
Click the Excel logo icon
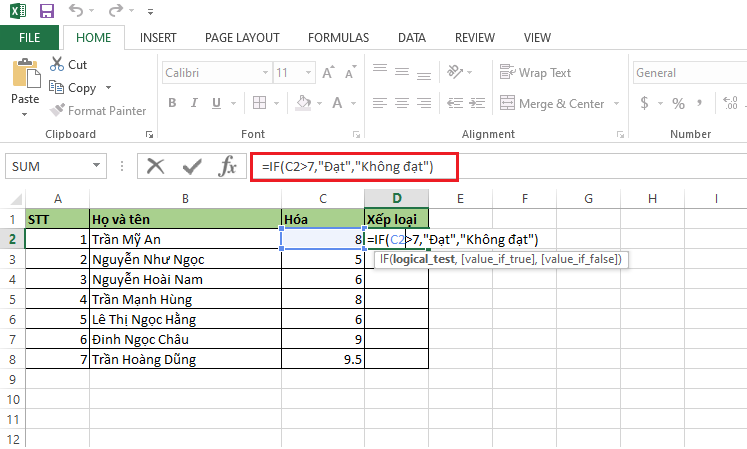click(x=18, y=10)
